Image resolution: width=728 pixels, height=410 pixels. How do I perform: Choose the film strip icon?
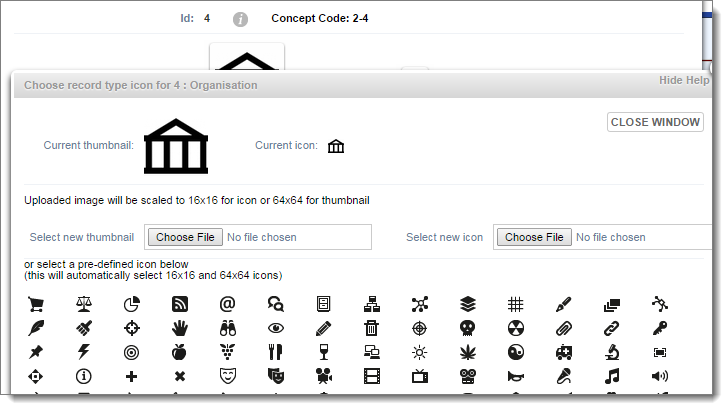click(372, 376)
